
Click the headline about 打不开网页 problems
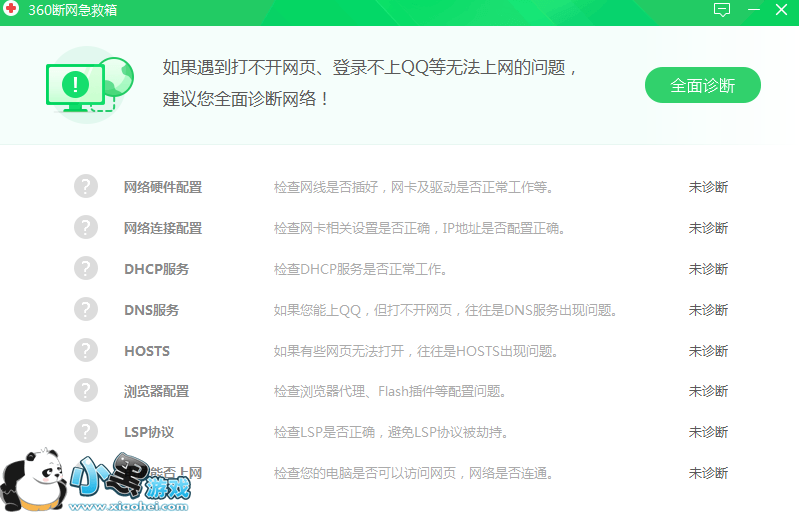click(x=370, y=67)
